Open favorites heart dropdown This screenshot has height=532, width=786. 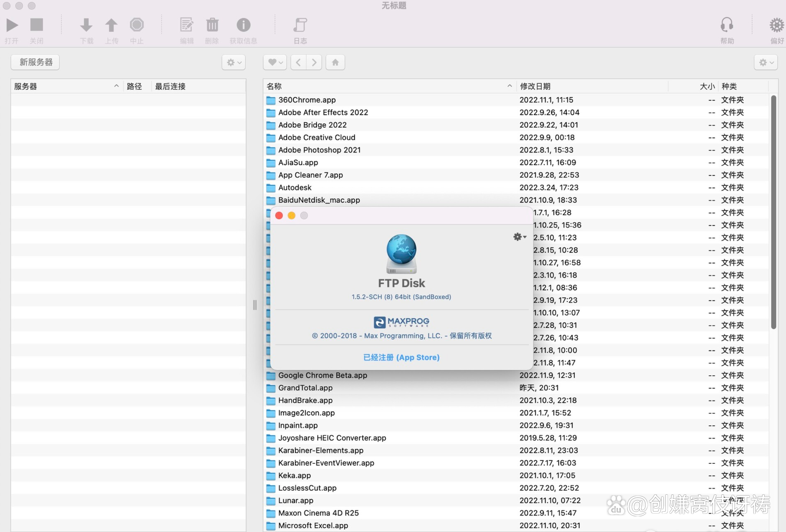pyautogui.click(x=275, y=62)
